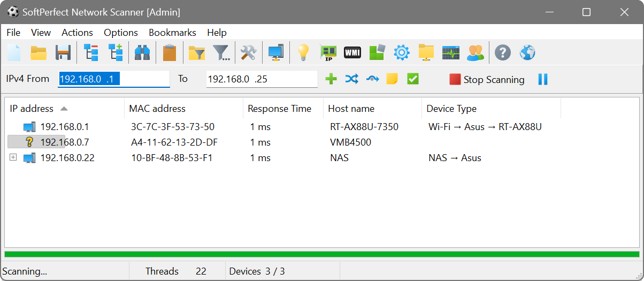Select the 192.168.0.22 device row
Viewport: 644px width, 281px height.
pyautogui.click(x=321, y=158)
